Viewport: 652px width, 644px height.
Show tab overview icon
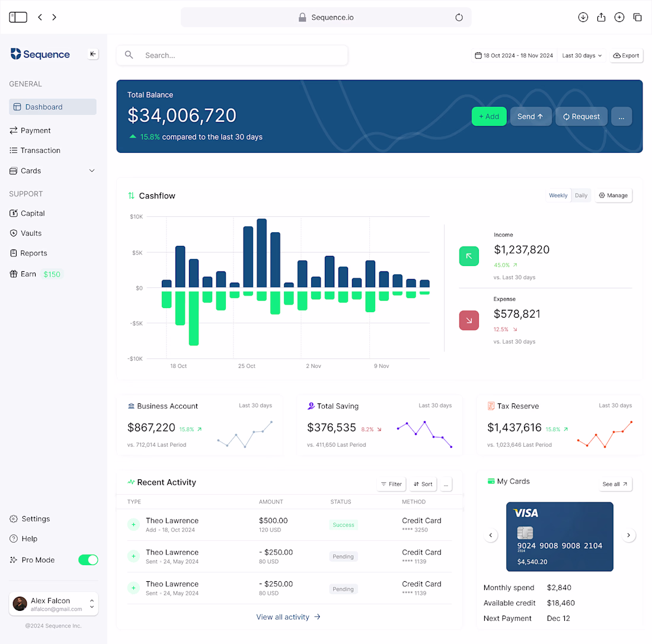click(x=637, y=17)
